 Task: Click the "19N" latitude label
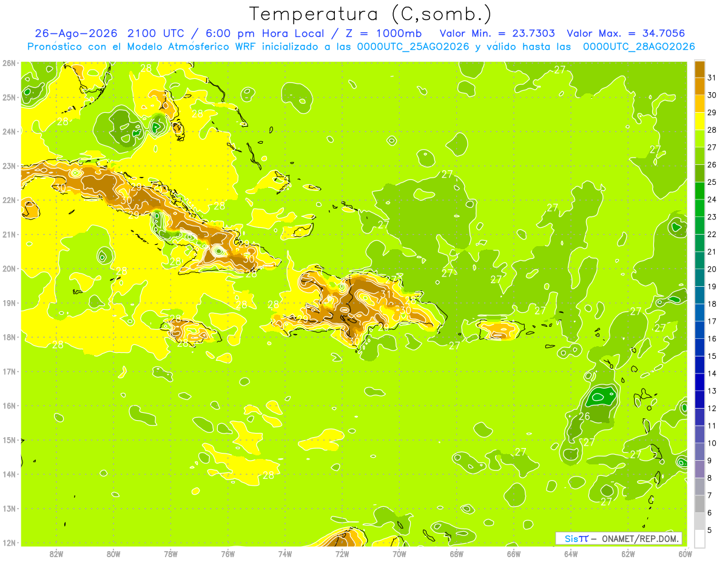pos(9,303)
